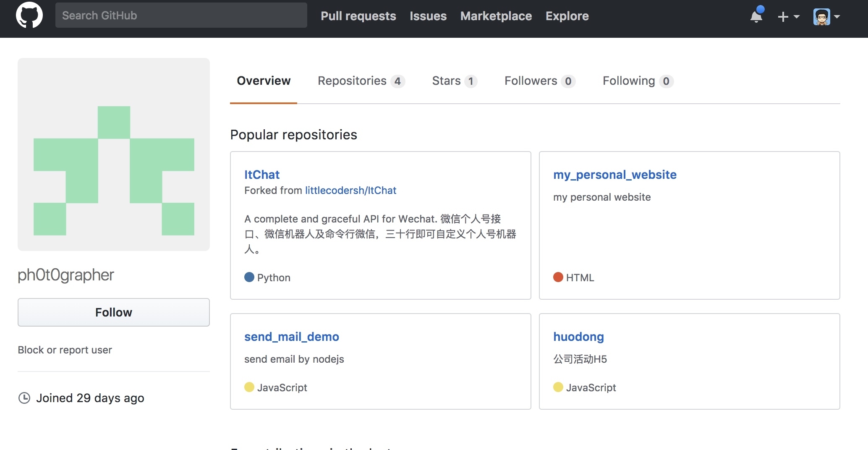Click the Stars count badge 1
This screenshot has width=868, height=450.
pos(471,81)
